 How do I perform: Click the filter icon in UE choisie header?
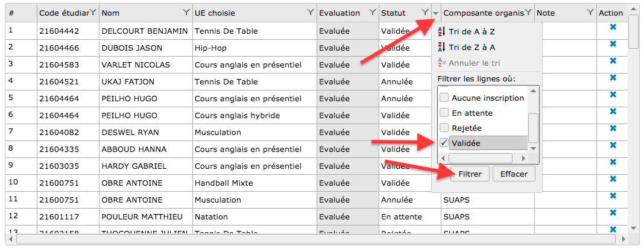pyautogui.click(x=310, y=12)
